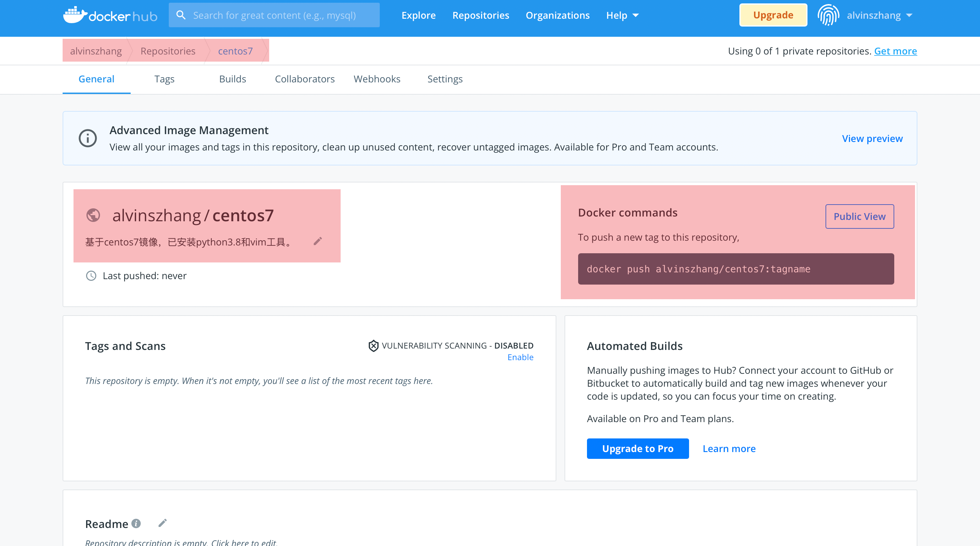This screenshot has width=980, height=546.
Task: Click Repositories in the breadcrumb
Action: click(x=168, y=51)
